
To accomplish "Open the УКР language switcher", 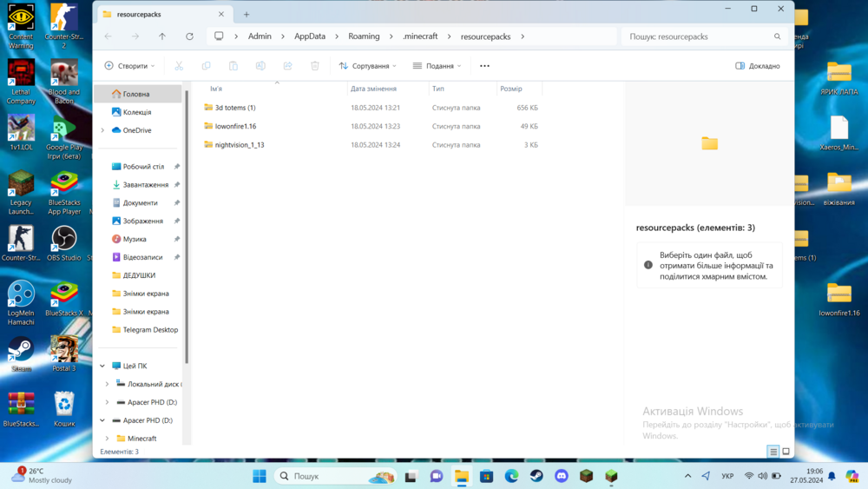I will pyautogui.click(x=727, y=476).
